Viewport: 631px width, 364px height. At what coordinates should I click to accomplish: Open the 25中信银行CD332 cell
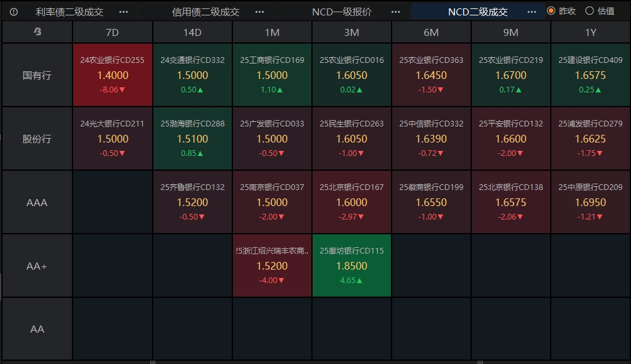pos(431,139)
